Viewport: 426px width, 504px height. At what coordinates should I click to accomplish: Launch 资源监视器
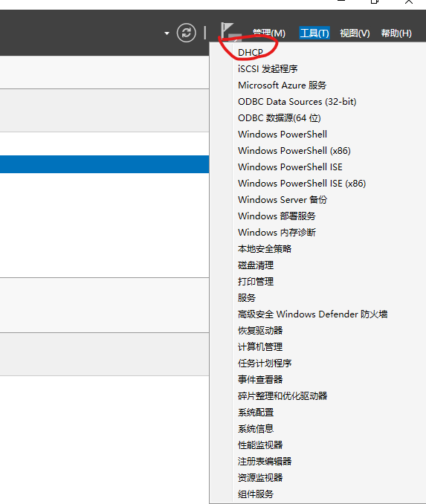(260, 477)
